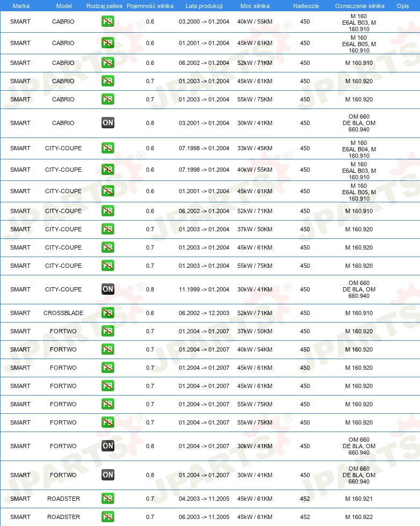This screenshot has width=420, height=526.
Task: Click 0.6 capacity in the CROSSBLADE row
Action: pos(150,313)
